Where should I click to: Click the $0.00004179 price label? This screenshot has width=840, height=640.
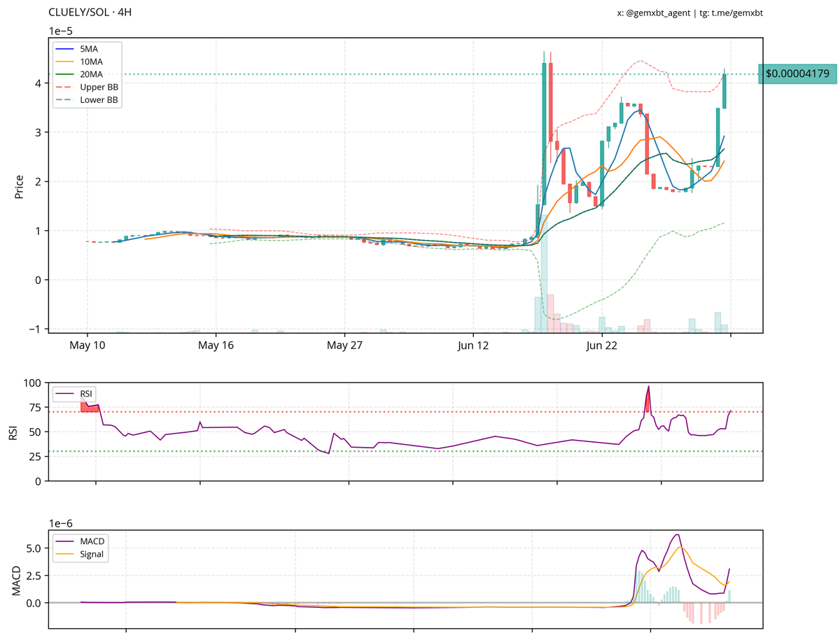coord(797,73)
